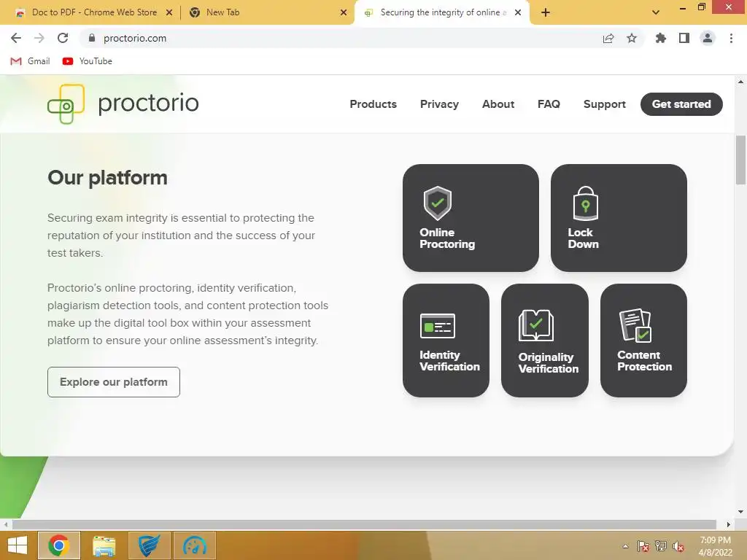Close the Doc to PDF tab
The width and height of the screenshot is (747, 560).
coord(169,12)
